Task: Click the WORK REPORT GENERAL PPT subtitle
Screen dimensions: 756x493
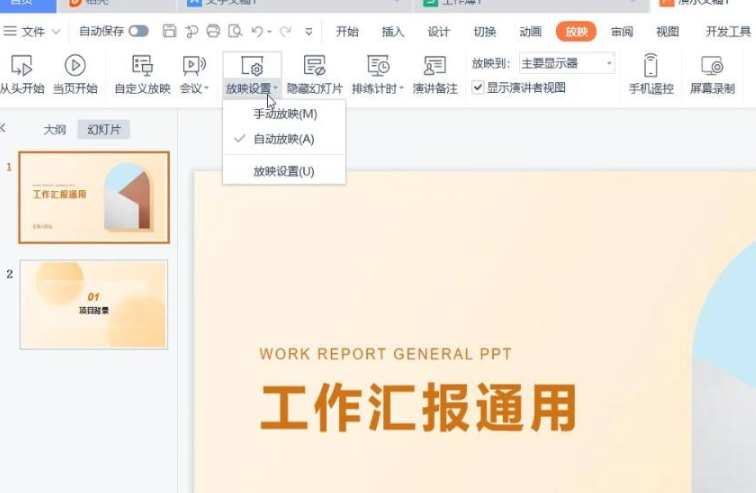Action: coord(385,354)
